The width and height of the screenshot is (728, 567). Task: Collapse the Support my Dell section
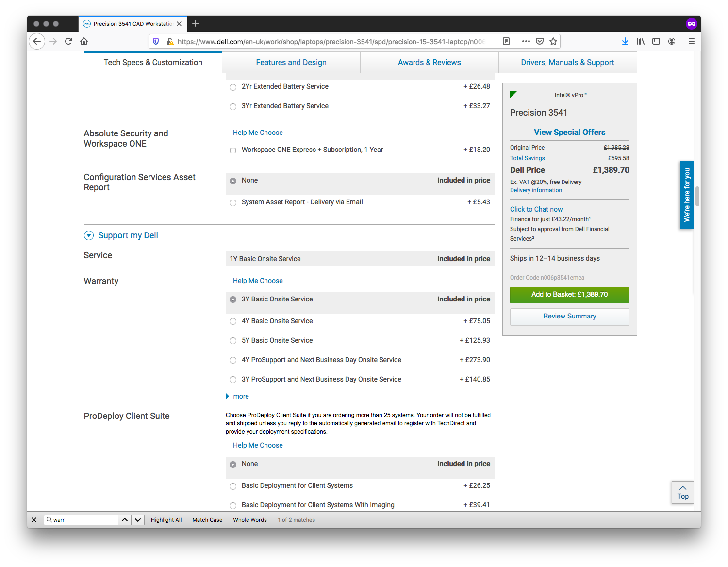tap(89, 235)
